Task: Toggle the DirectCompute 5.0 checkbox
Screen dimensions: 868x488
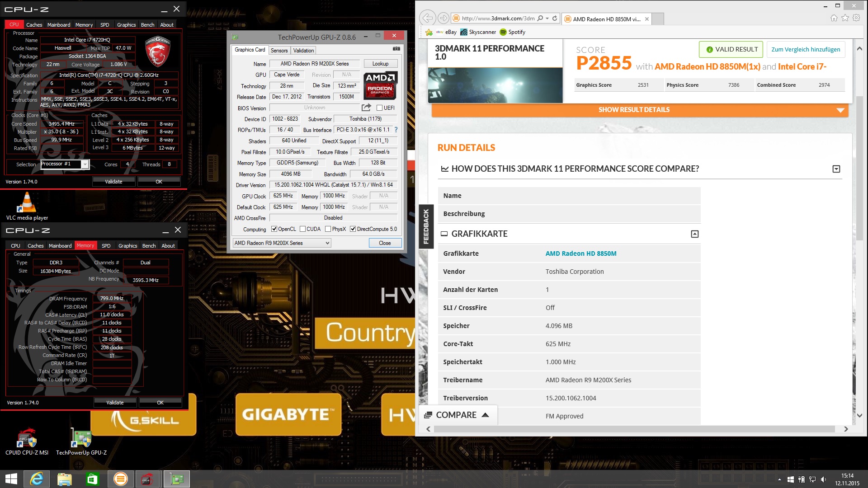Action: pos(353,229)
